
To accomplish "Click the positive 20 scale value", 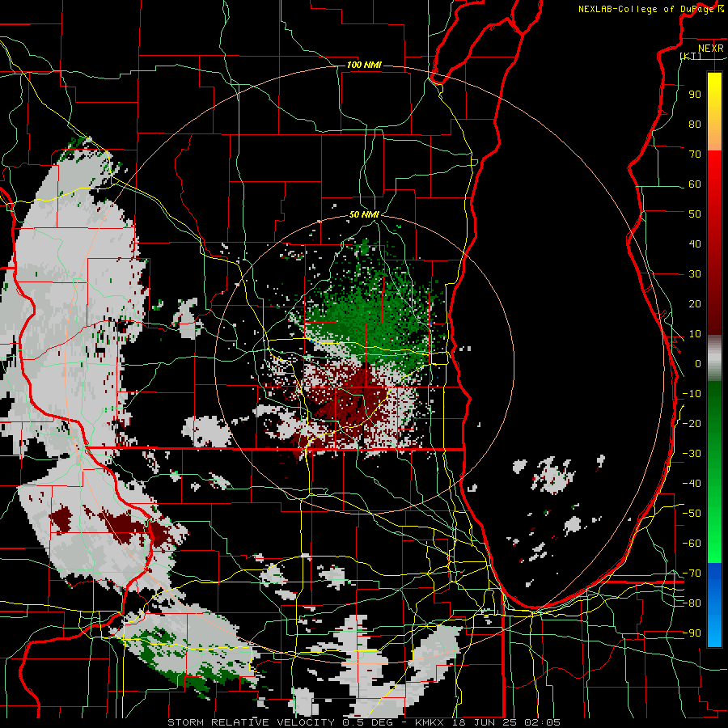I will (695, 304).
